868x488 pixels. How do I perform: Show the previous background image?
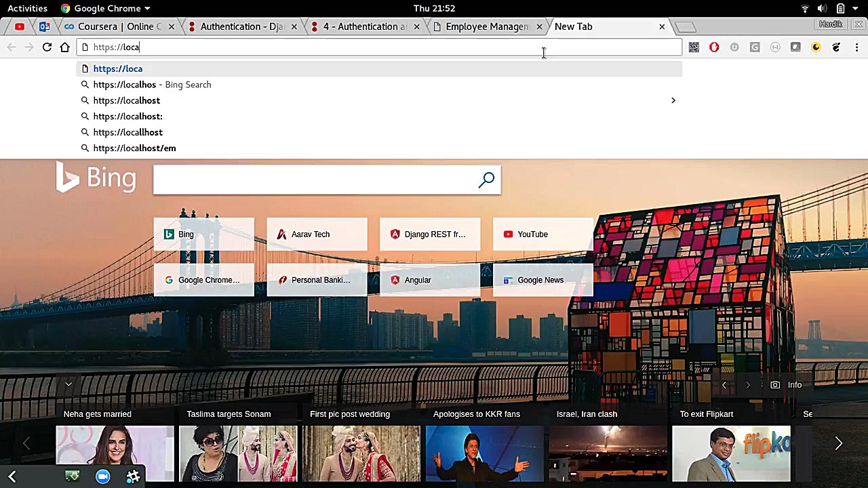tap(724, 385)
